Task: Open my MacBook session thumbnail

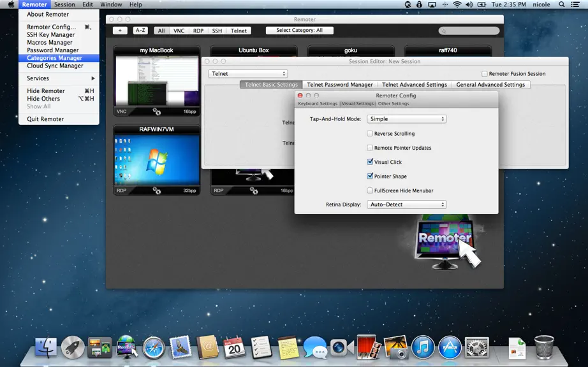Action: coord(157,81)
